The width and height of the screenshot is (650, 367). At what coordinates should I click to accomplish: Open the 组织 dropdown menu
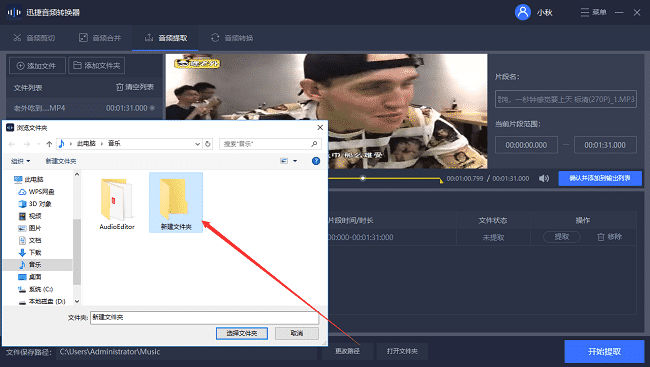[21, 161]
